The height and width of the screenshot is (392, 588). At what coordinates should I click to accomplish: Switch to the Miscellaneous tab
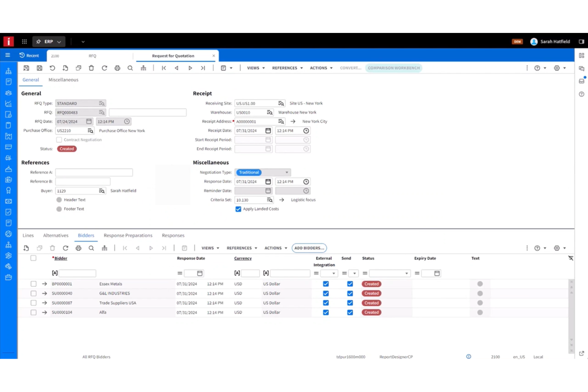coord(63,80)
